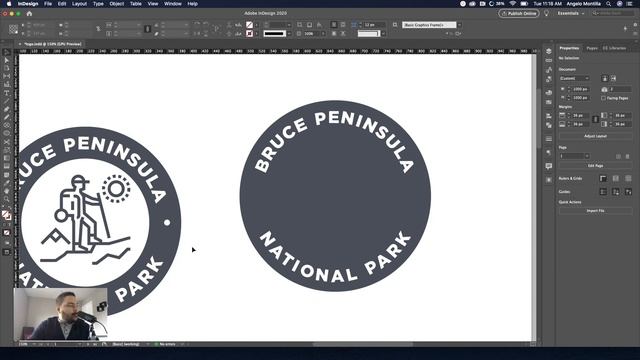This screenshot has width=640, height=360.
Task: Click the Home icon beside the window controls
Action: [29, 13]
